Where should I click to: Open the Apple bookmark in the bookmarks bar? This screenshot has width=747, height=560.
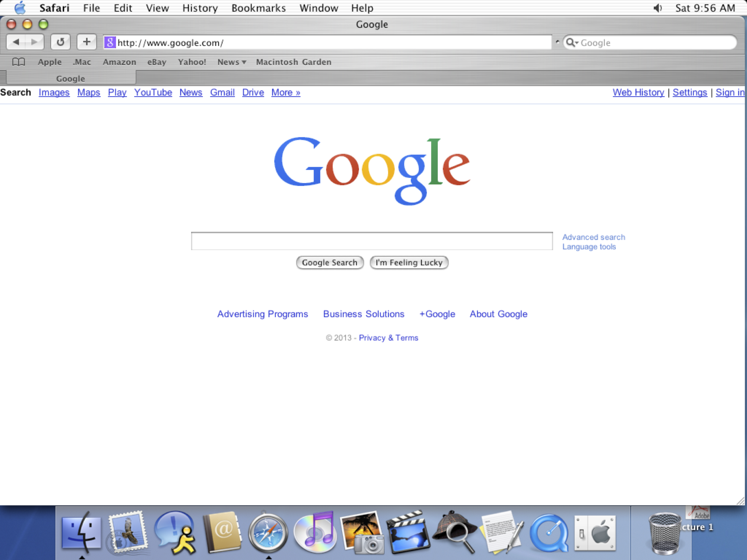coord(50,62)
